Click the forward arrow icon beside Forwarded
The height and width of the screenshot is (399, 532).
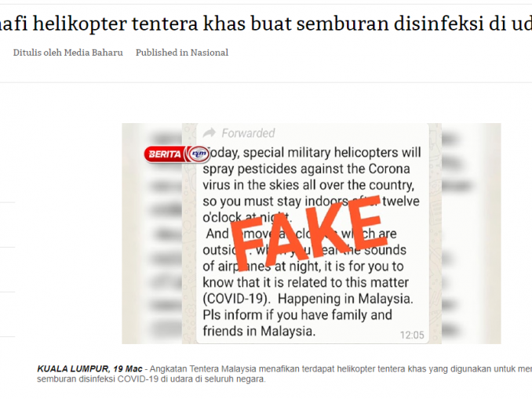coord(210,133)
